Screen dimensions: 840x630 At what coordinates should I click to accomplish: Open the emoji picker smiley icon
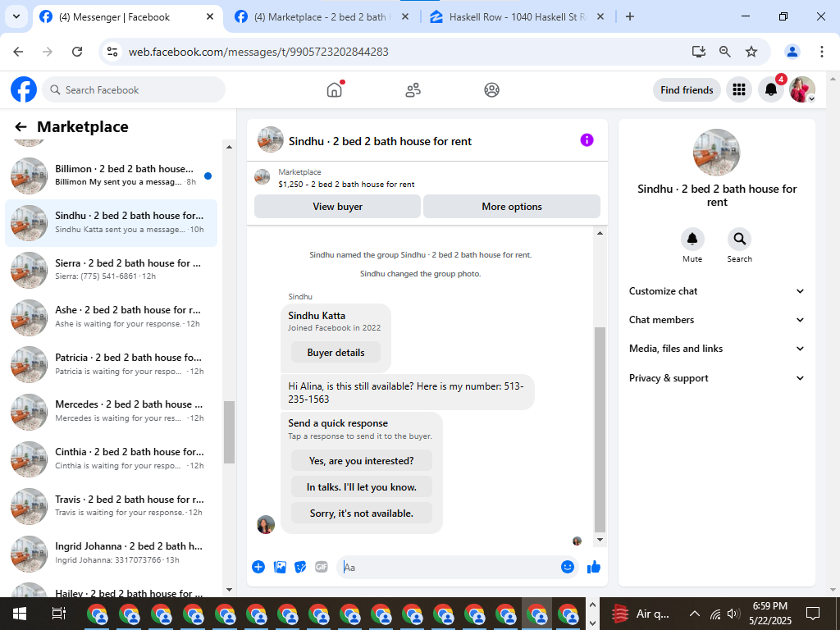568,567
